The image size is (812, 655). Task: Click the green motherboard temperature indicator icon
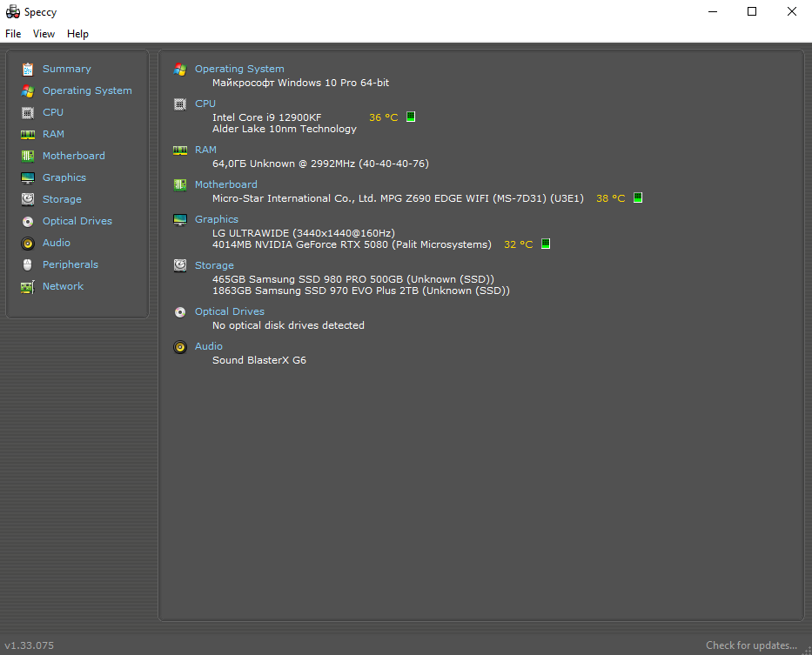tap(638, 197)
